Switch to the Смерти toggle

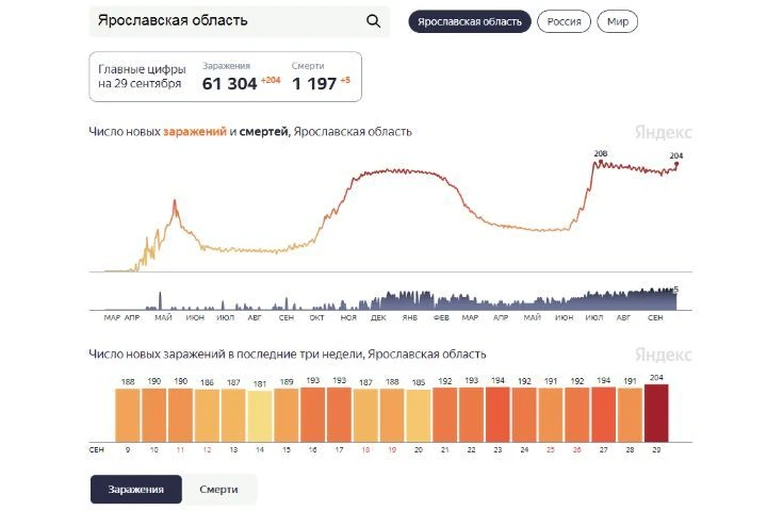pyautogui.click(x=219, y=489)
